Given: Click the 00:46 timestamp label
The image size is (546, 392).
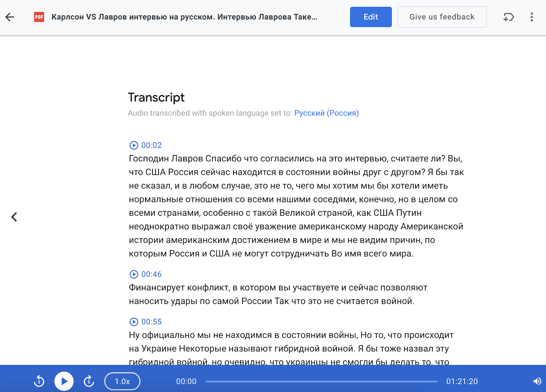Looking at the screenshot, I should click(152, 274).
